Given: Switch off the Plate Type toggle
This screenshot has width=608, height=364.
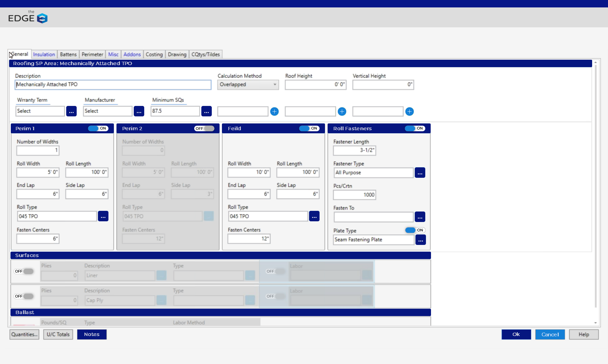Looking at the screenshot, I should tap(415, 230).
